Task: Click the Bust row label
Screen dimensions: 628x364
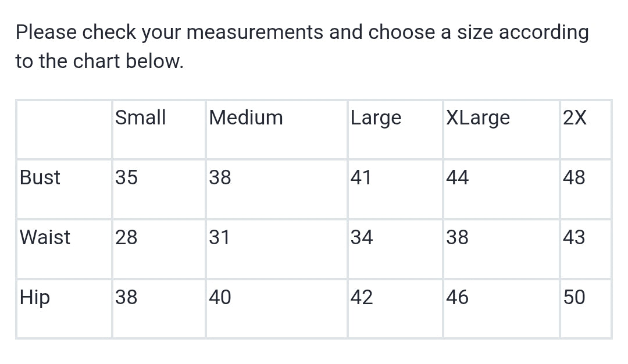Action: tap(40, 177)
